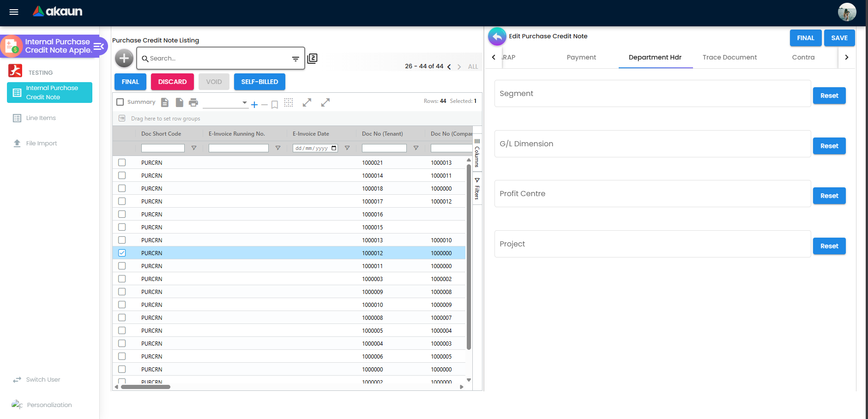The height and width of the screenshot is (419, 868).
Task: Click the akaun logo
Action: [x=57, y=11]
